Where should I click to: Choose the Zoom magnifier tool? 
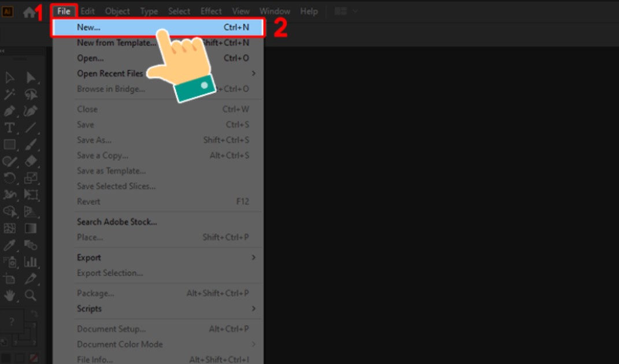31,295
